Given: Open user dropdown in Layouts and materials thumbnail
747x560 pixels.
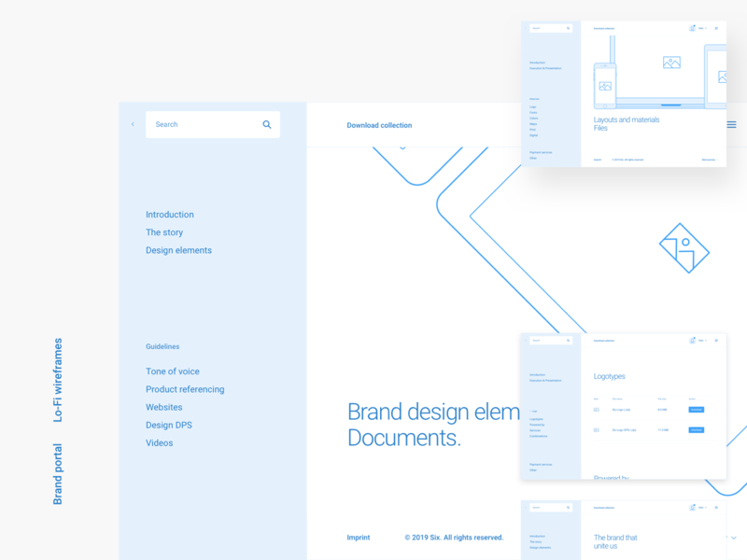Looking at the screenshot, I should (x=702, y=29).
